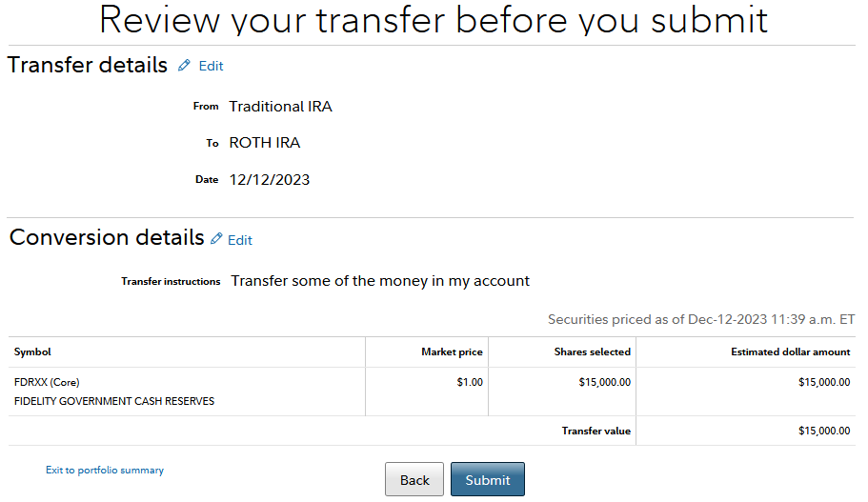This screenshot has height=502, width=868.
Task: Click the Transfer value total of $15,000.00
Action: (824, 432)
